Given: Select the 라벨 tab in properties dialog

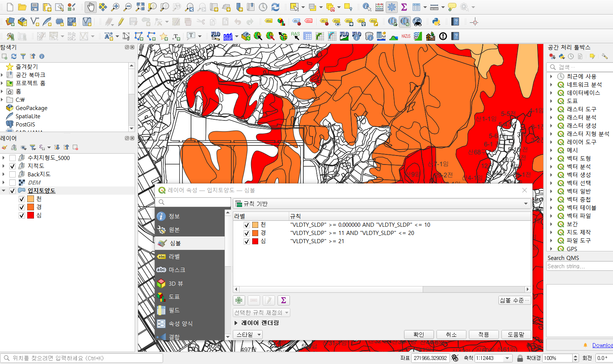Looking at the screenshot, I should click(190, 257).
